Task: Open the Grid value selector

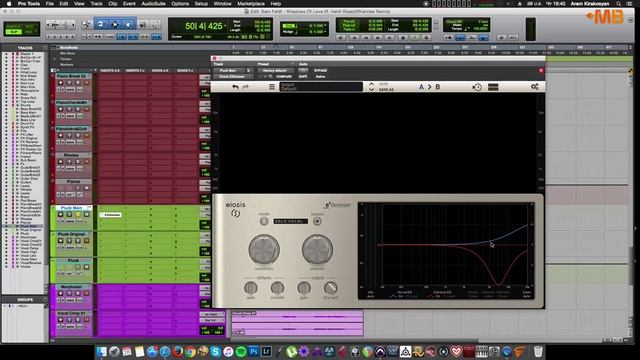Action: (325, 25)
